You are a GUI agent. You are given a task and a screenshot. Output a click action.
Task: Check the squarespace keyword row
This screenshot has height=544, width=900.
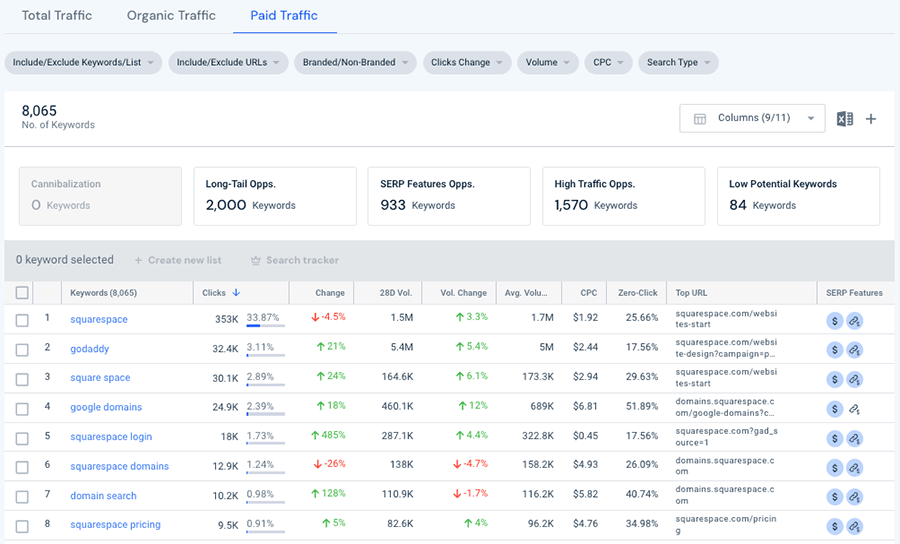click(22, 320)
